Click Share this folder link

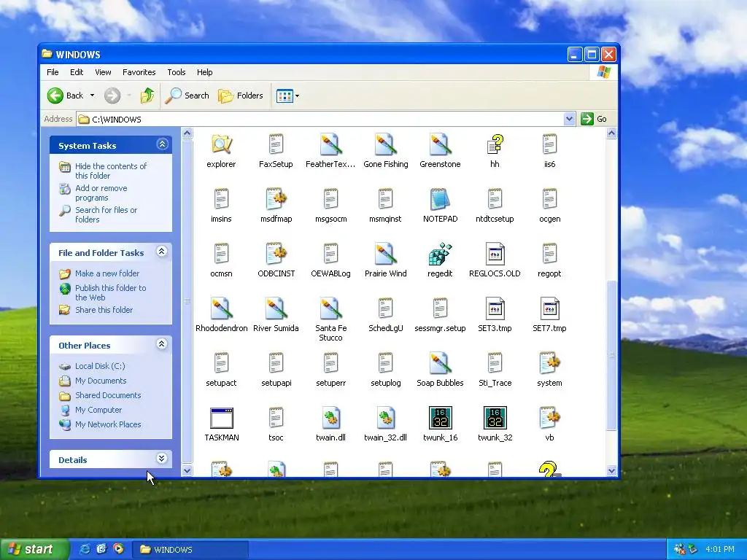[x=104, y=310]
